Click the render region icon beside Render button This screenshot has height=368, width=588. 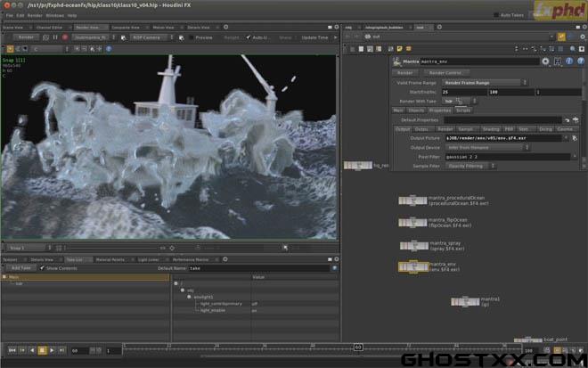pos(45,37)
